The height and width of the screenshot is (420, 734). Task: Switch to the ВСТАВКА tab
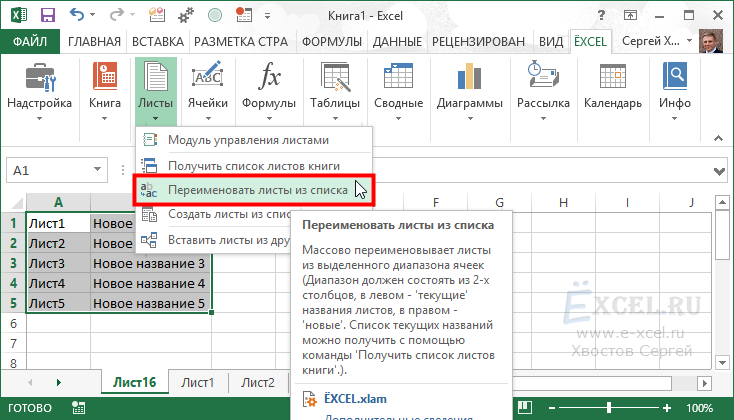tap(158, 42)
